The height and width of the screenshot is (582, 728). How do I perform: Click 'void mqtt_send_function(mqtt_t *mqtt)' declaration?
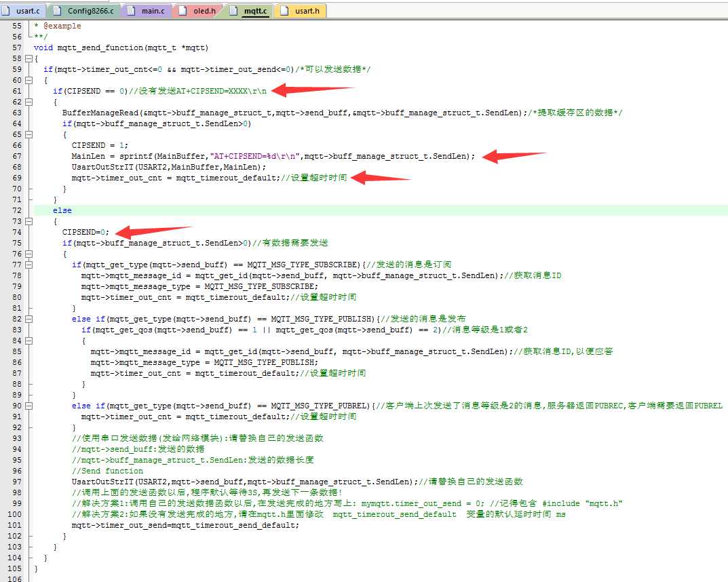coord(121,47)
